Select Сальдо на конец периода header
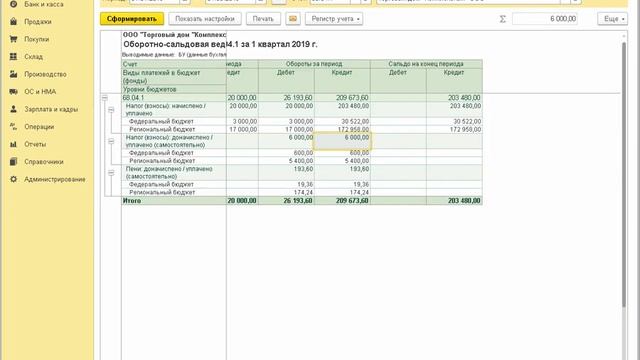Viewport: 640px width, 360px height. (426, 64)
